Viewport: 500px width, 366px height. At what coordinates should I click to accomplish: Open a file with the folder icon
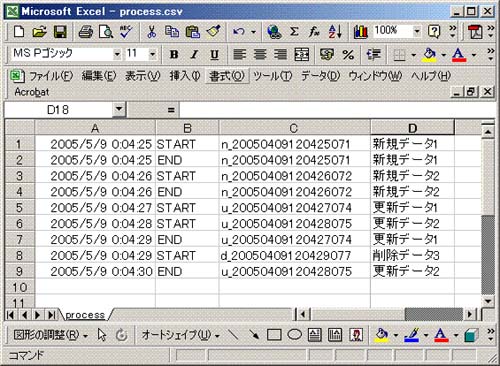coord(39,32)
